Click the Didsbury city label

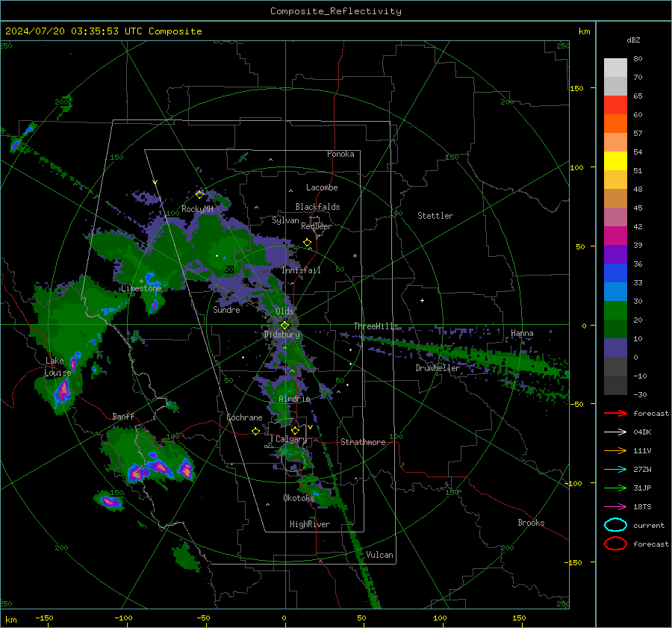[281, 335]
